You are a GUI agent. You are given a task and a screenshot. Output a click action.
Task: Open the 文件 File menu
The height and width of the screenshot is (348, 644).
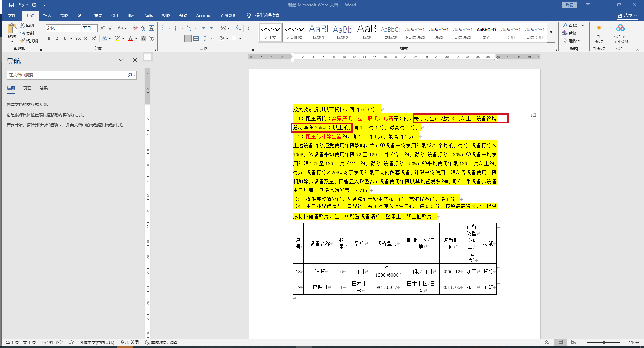pos(12,15)
